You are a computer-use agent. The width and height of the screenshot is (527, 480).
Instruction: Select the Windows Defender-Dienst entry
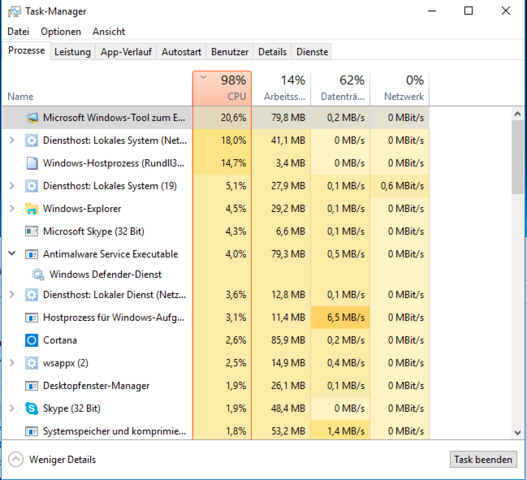coord(105,274)
